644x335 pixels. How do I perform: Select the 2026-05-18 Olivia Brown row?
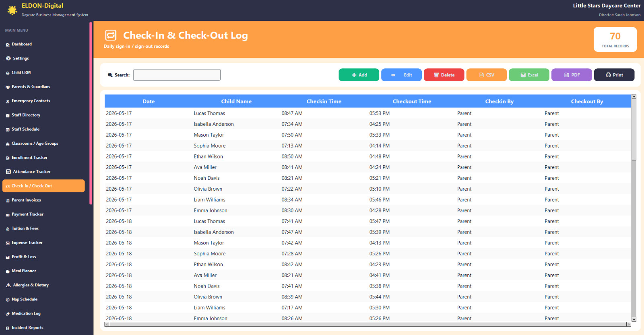tap(368, 297)
